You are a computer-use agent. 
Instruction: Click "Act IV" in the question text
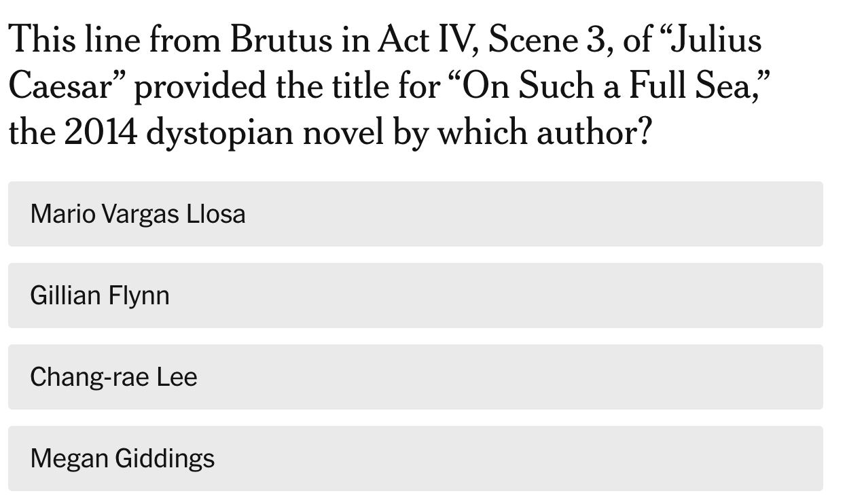click(422, 39)
